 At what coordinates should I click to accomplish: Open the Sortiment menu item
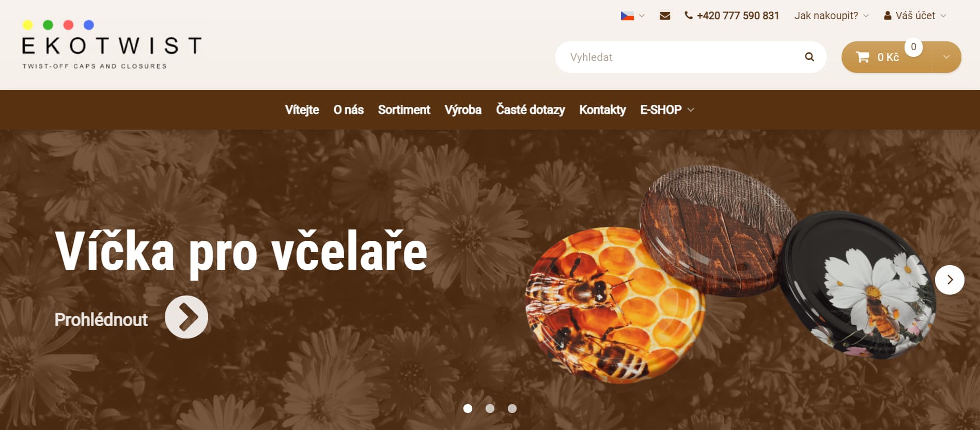[404, 110]
